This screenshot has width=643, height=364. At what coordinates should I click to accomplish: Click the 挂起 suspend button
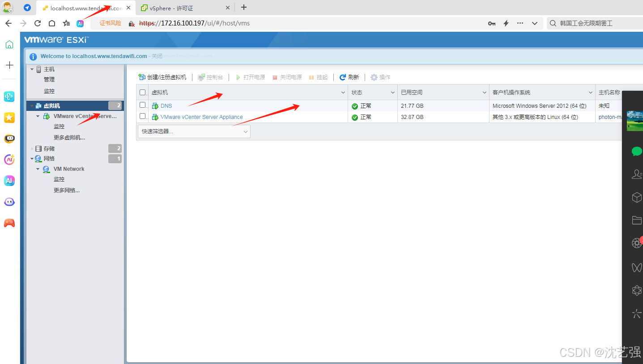[318, 77]
